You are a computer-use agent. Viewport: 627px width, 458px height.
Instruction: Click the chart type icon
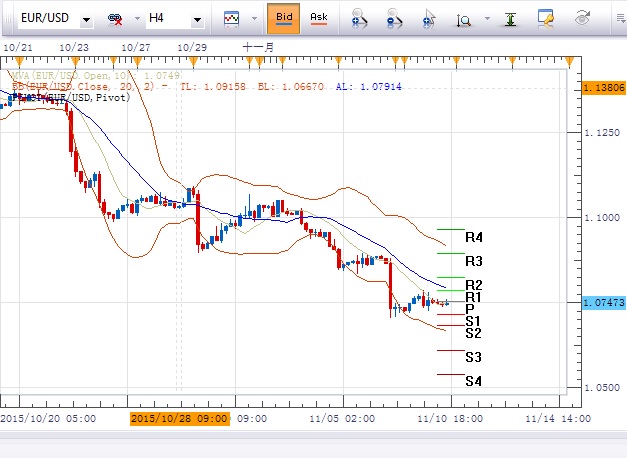point(231,19)
